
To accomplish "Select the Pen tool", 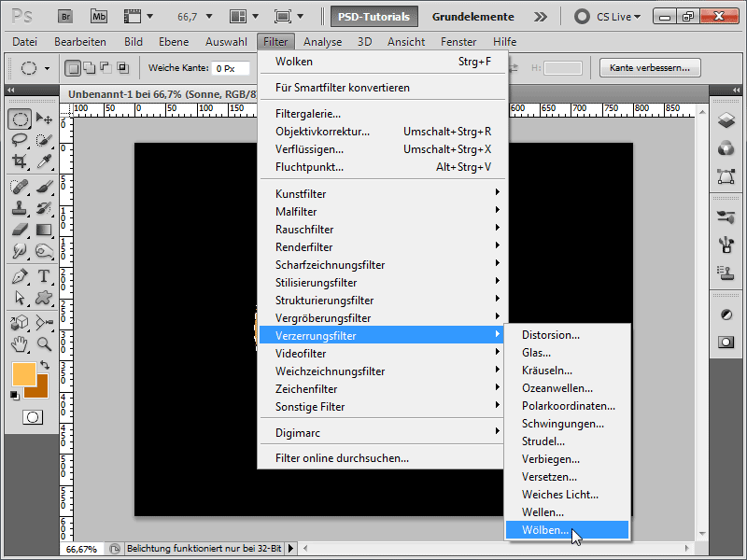I will (x=20, y=276).
